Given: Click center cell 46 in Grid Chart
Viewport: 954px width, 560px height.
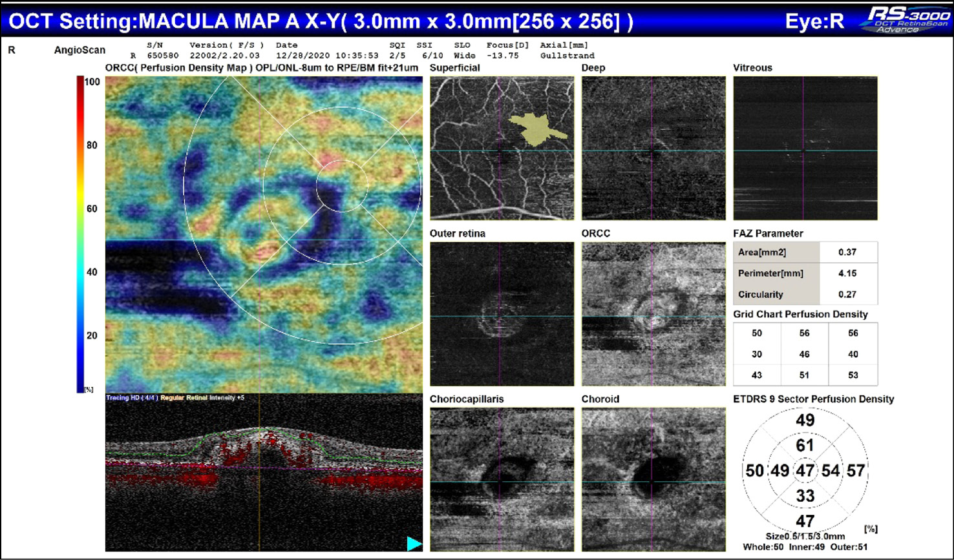Looking at the screenshot, I should point(805,354).
